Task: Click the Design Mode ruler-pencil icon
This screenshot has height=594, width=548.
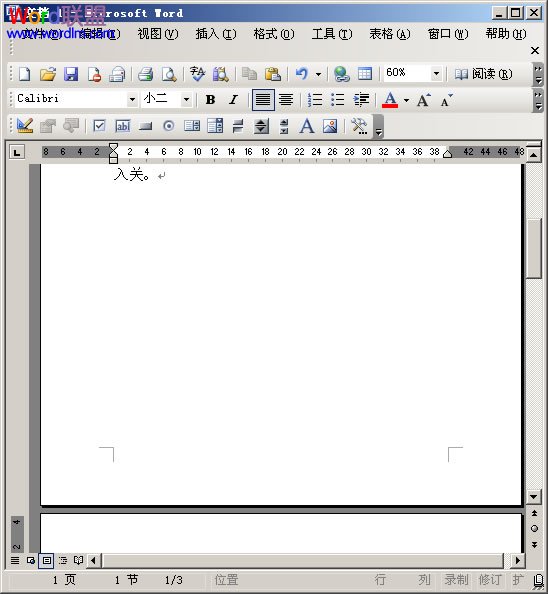Action: (25, 125)
